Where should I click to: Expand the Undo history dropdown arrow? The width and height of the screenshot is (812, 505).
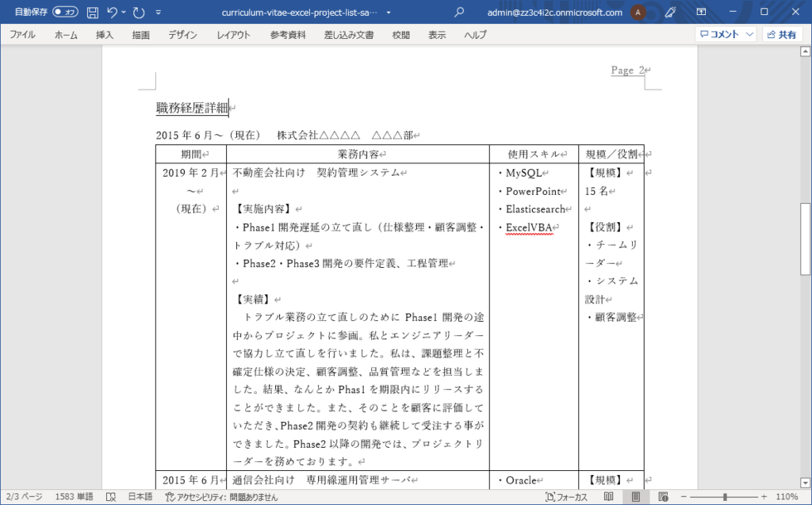124,13
